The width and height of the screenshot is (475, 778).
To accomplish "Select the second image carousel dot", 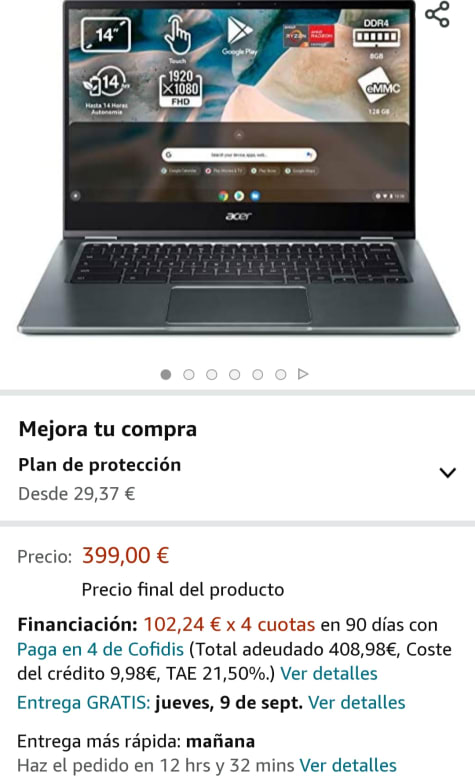I will (189, 375).
